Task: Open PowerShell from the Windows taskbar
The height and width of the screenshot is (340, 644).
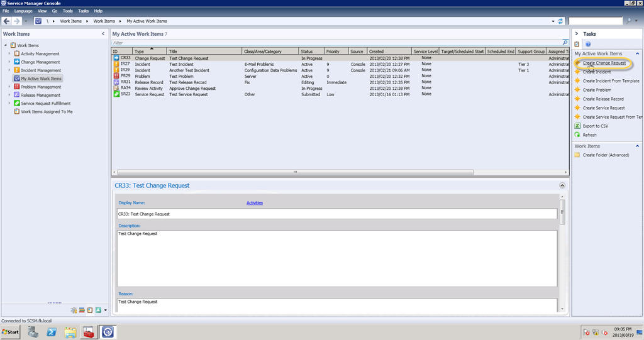Action: pyautogui.click(x=53, y=331)
